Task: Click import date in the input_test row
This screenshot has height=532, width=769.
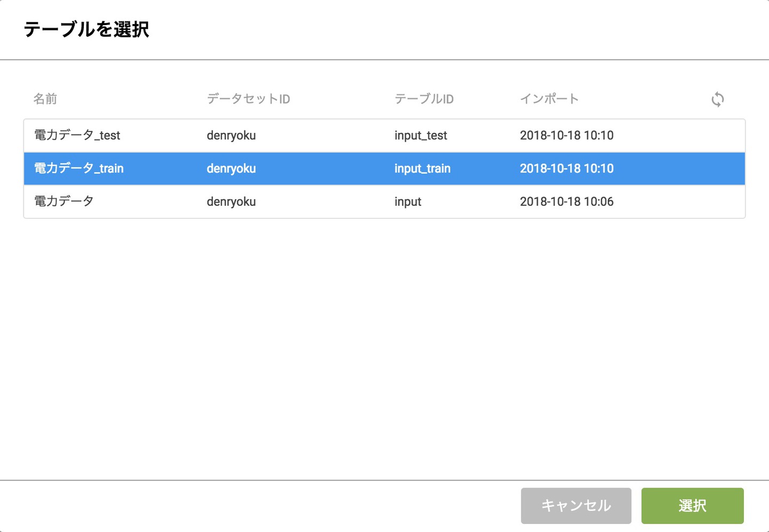Action: tap(567, 135)
